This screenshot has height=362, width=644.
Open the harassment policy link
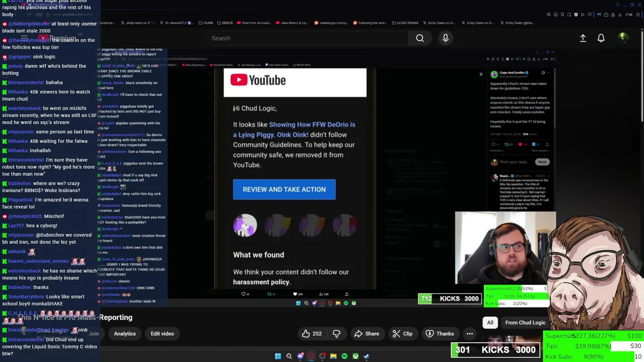pyautogui.click(x=261, y=282)
